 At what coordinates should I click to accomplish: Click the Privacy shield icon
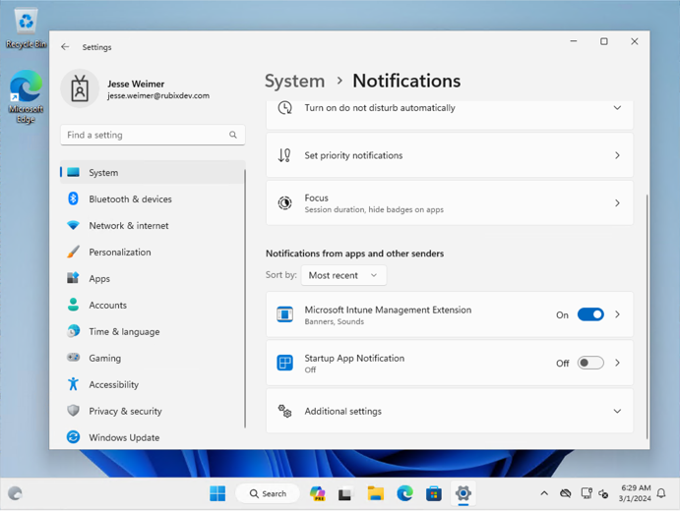73,411
